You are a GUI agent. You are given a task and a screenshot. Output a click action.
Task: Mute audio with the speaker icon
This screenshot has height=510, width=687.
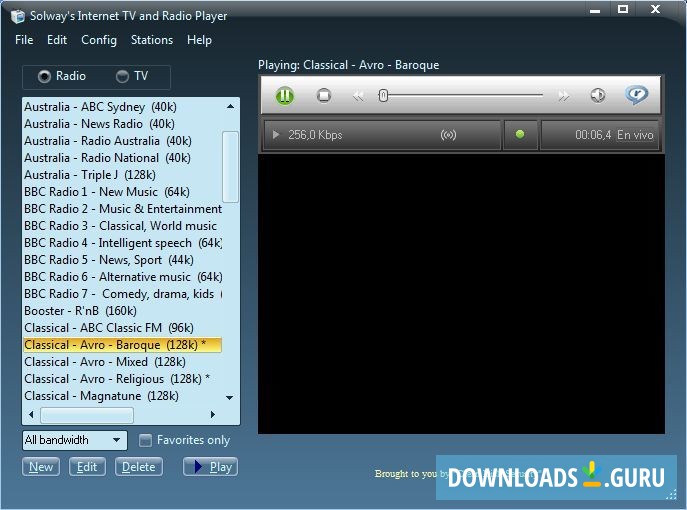click(598, 95)
